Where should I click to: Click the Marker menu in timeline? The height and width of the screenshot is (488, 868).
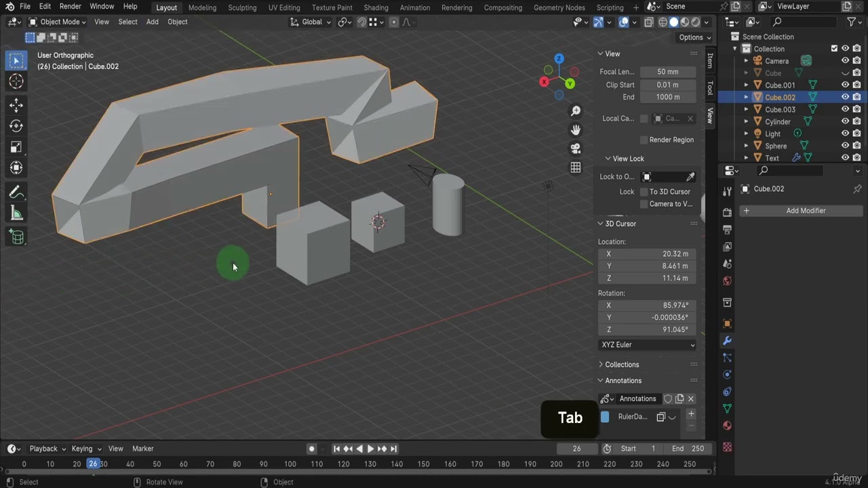pyautogui.click(x=142, y=449)
